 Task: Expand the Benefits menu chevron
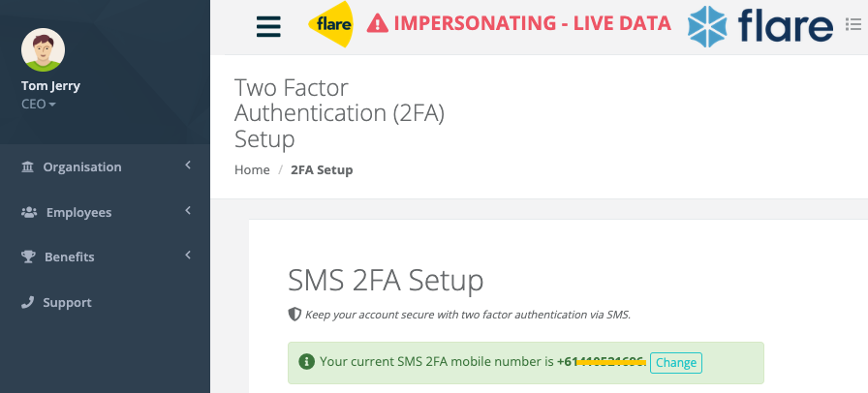[188, 255]
